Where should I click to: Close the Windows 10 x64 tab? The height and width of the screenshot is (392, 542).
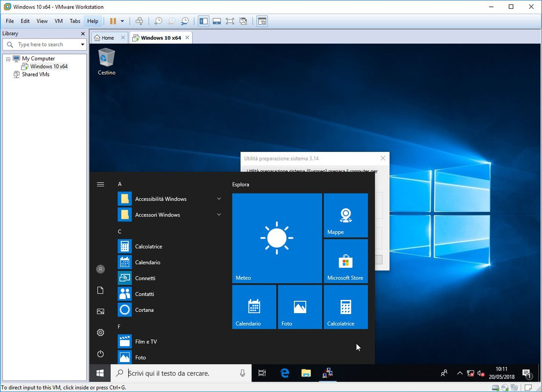187,37
